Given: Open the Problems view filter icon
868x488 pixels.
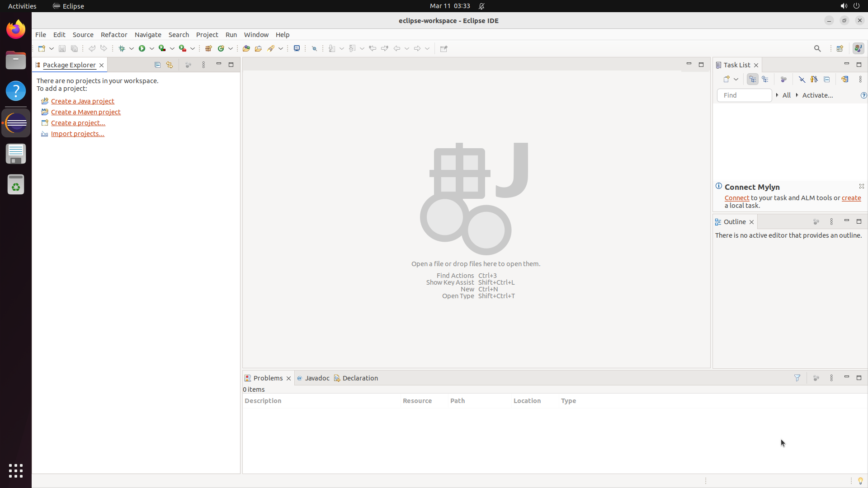Looking at the screenshot, I should [x=797, y=378].
